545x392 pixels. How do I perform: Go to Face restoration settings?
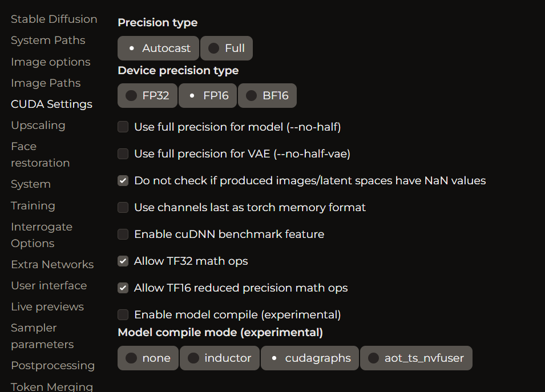tap(40, 154)
